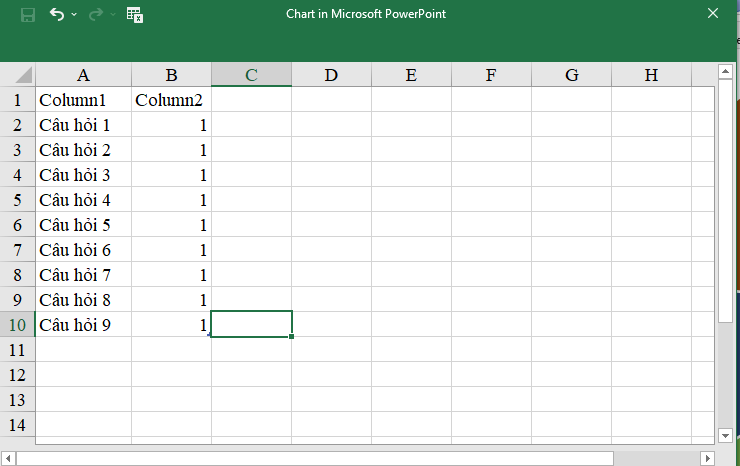Click the horizontal scrollbar right arrow

(x=707, y=458)
